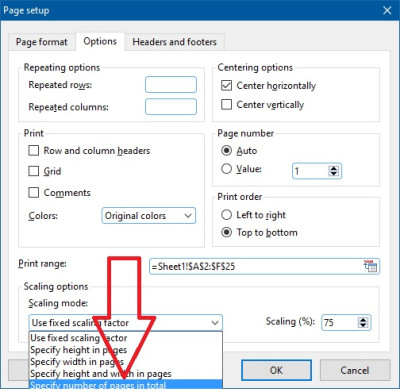Collapse the Scaling mode dropdown arrow

click(215, 323)
